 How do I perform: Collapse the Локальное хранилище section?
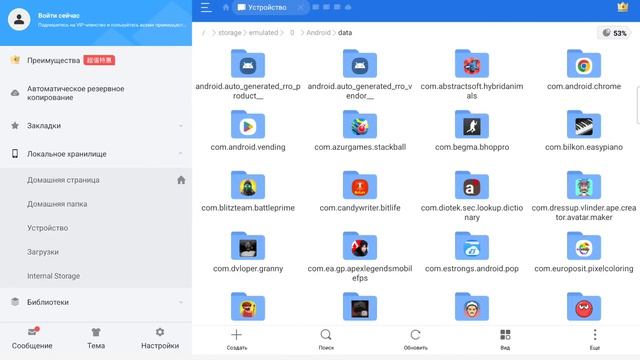96,154
